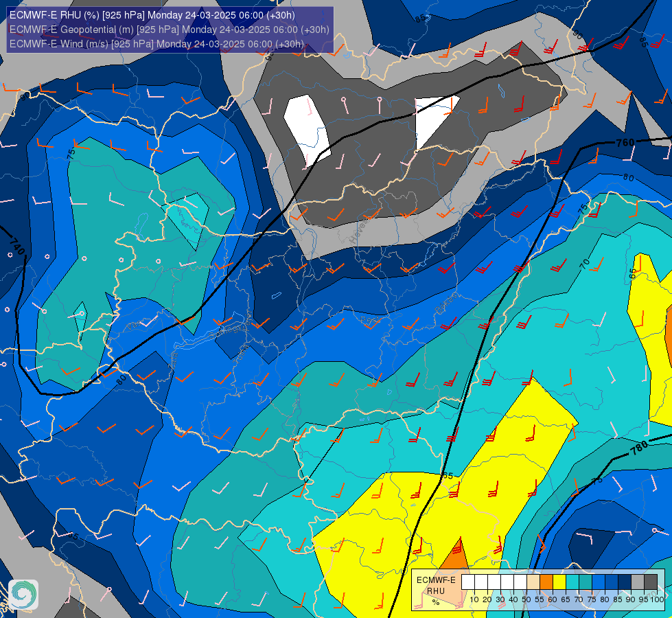Select the ECMWF-E Geopotential (m) layer title
Screen dimensions: 672x618
(170, 30)
